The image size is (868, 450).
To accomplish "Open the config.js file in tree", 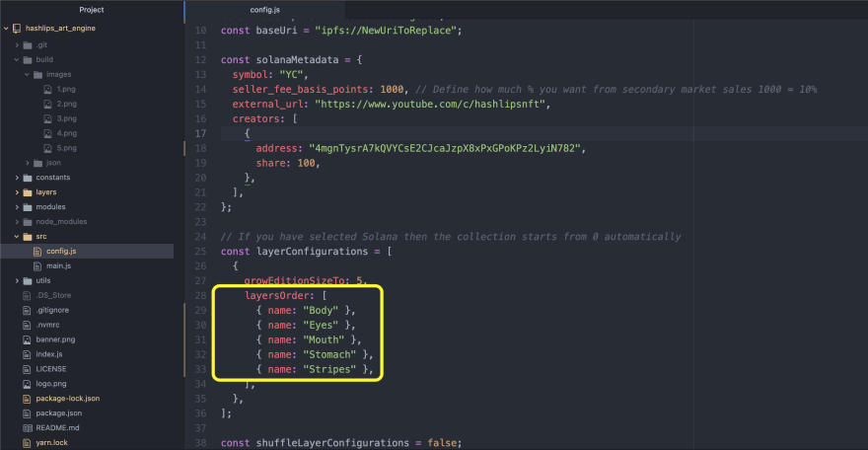I will point(61,252).
